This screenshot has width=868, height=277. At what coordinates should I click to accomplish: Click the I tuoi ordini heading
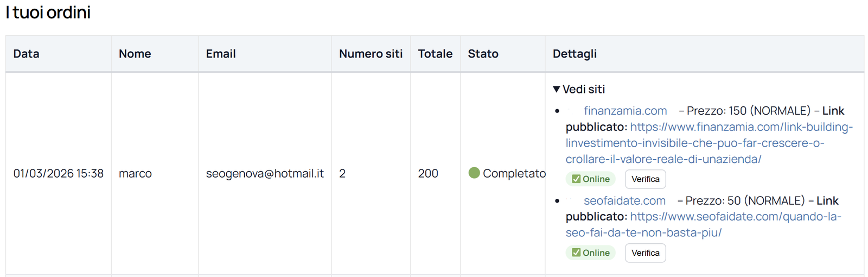click(48, 12)
